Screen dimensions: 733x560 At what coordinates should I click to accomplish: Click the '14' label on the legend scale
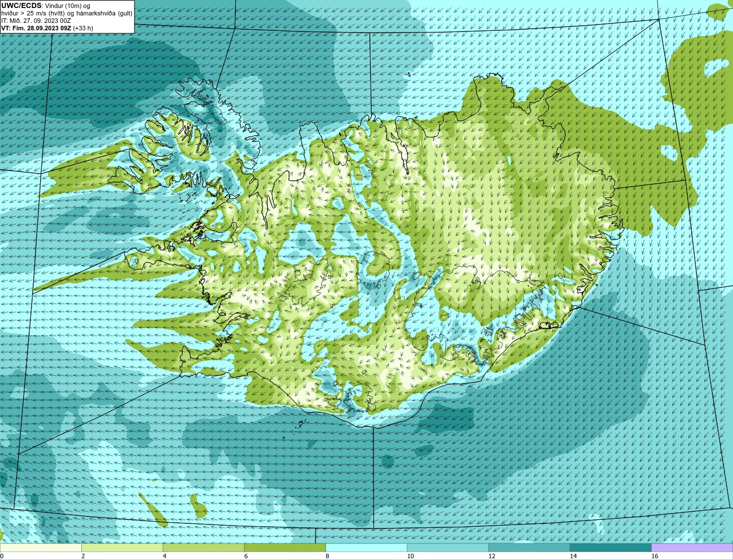[573, 556]
